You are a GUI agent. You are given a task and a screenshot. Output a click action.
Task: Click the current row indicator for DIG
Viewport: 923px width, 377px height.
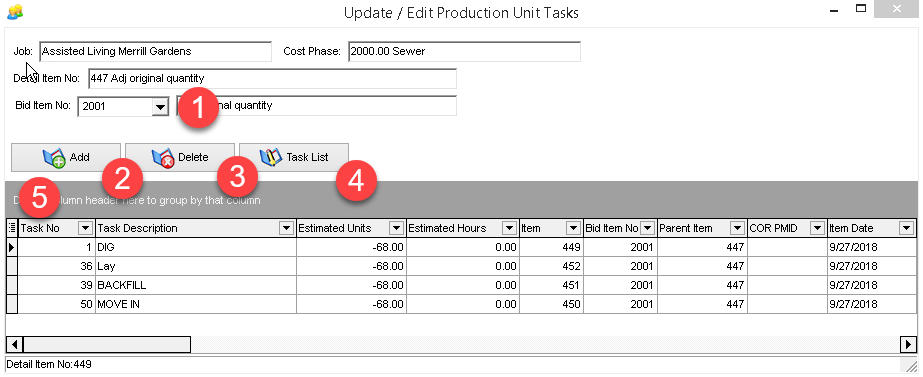coord(12,247)
